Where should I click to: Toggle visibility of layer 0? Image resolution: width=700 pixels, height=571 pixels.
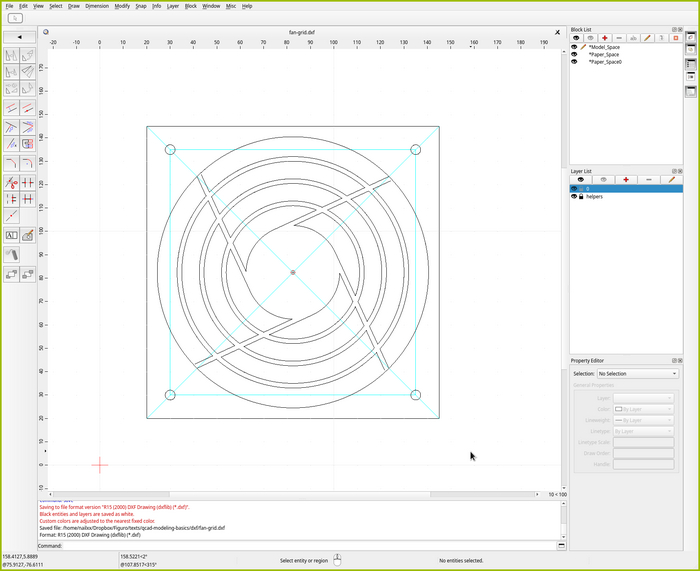pos(574,188)
